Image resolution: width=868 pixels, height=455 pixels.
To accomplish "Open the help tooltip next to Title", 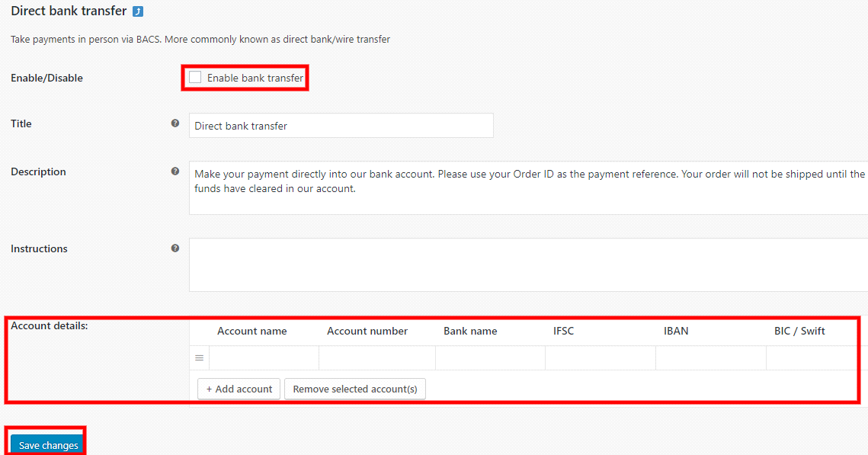I will point(175,123).
